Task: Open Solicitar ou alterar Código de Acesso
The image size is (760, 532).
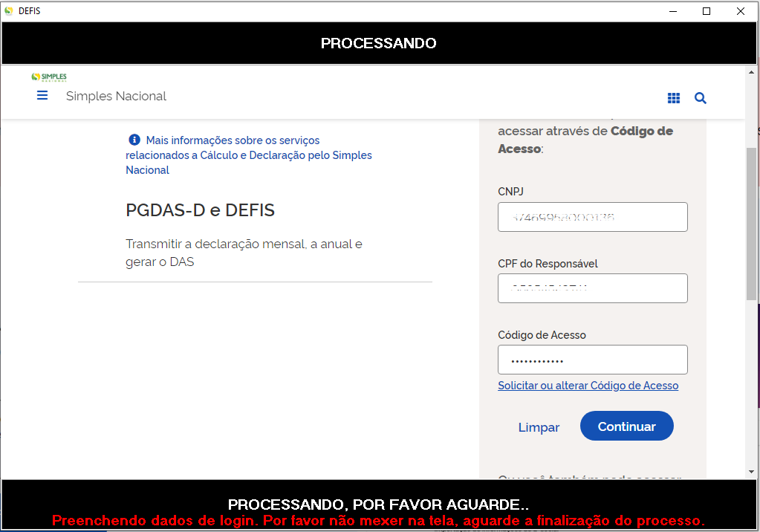Action: click(588, 386)
